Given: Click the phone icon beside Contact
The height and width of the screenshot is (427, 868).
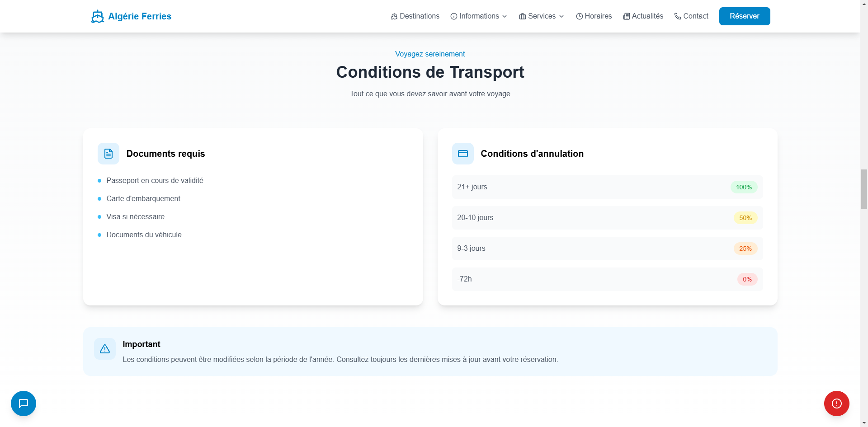Looking at the screenshot, I should point(677,16).
